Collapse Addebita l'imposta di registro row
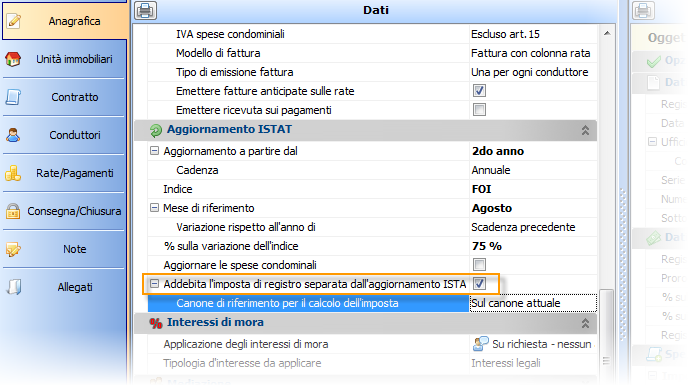The height and width of the screenshot is (386, 688). (154, 284)
